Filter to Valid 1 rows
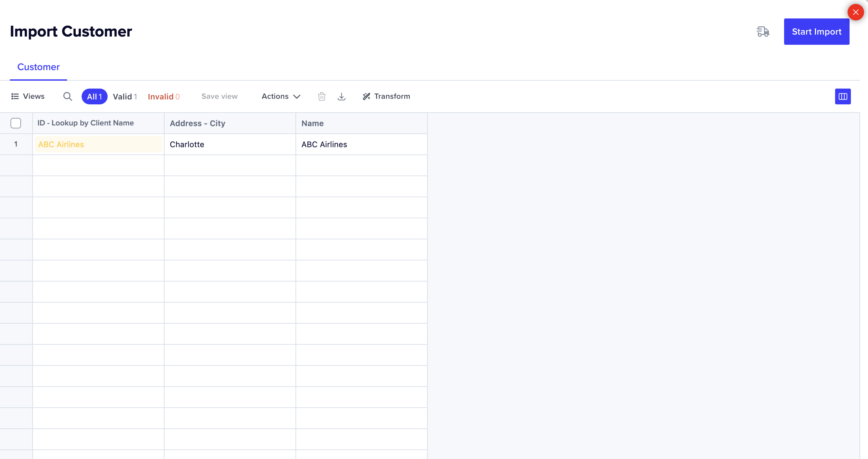 click(x=125, y=96)
